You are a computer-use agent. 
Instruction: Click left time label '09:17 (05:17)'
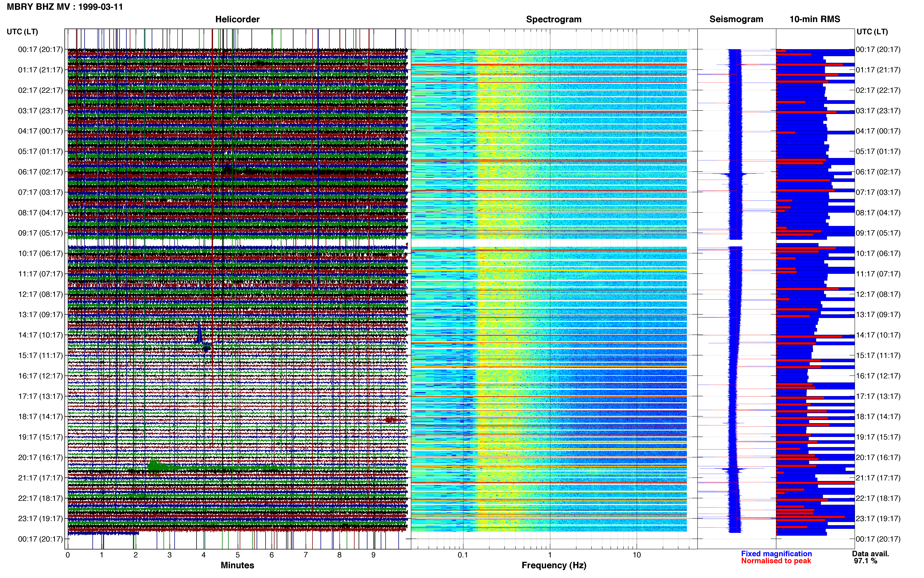pos(41,233)
